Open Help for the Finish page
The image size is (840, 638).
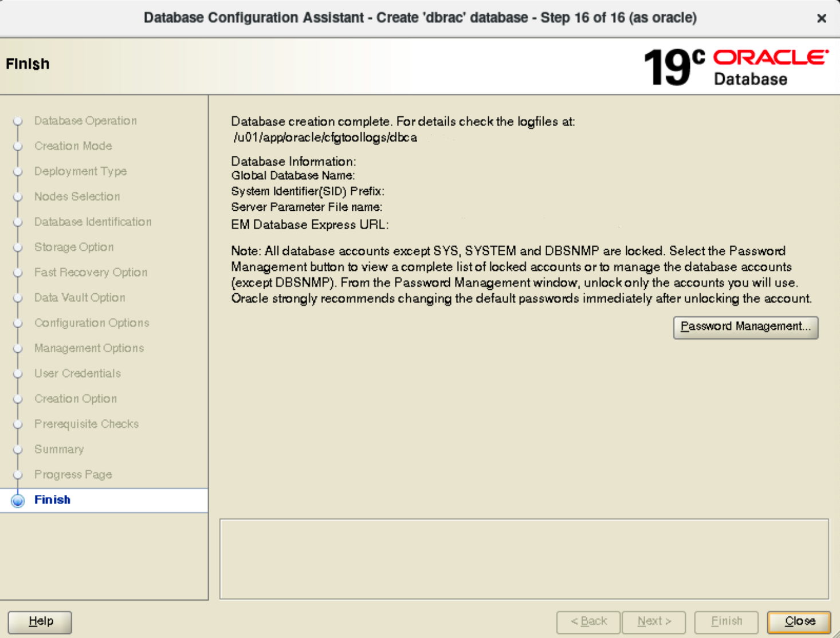[40, 621]
